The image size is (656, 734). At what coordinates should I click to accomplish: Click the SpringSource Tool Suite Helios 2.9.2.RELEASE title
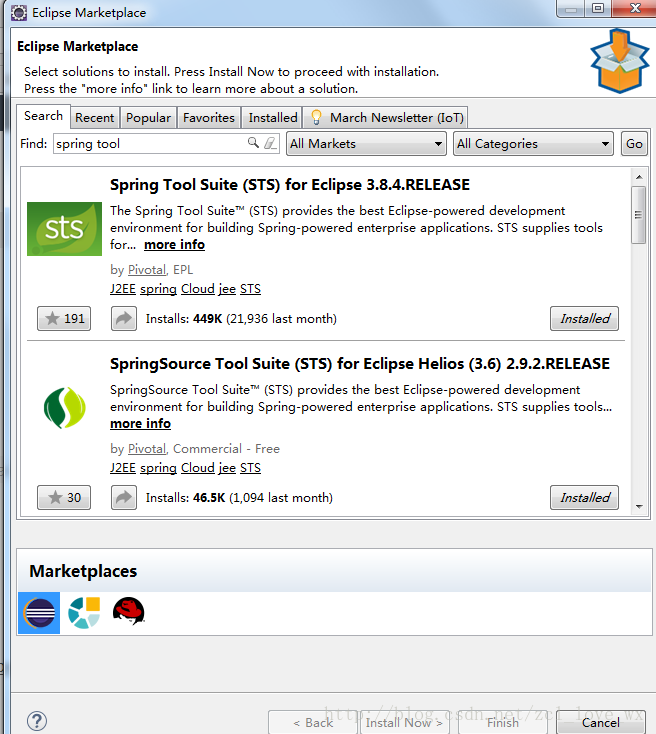(x=360, y=364)
